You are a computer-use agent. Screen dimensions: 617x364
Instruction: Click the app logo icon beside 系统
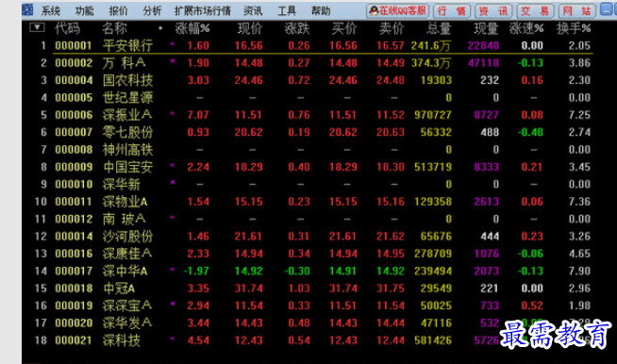point(27,9)
